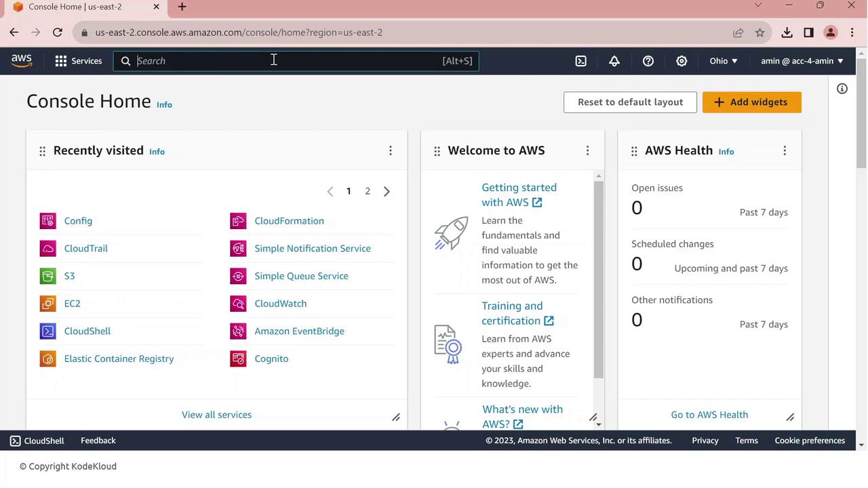Click the Elastic Container Registry icon
This screenshot has height=488, width=868.
47,359
